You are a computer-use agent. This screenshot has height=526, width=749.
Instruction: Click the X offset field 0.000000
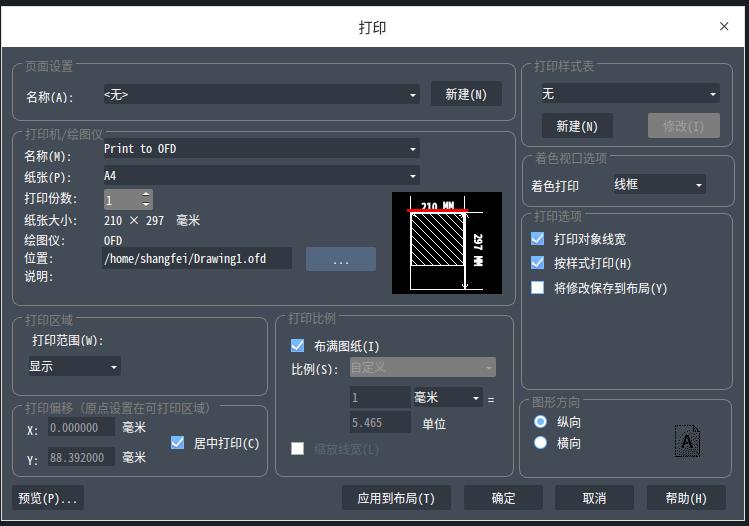81,428
